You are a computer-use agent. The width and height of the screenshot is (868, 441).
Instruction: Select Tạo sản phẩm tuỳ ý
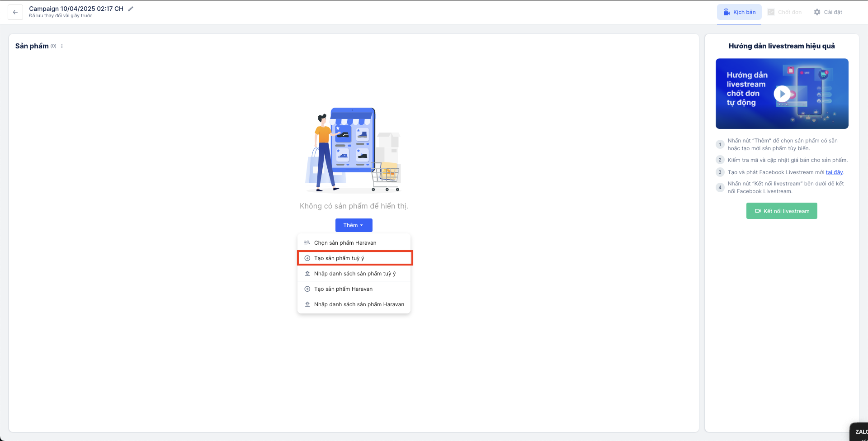355,258
